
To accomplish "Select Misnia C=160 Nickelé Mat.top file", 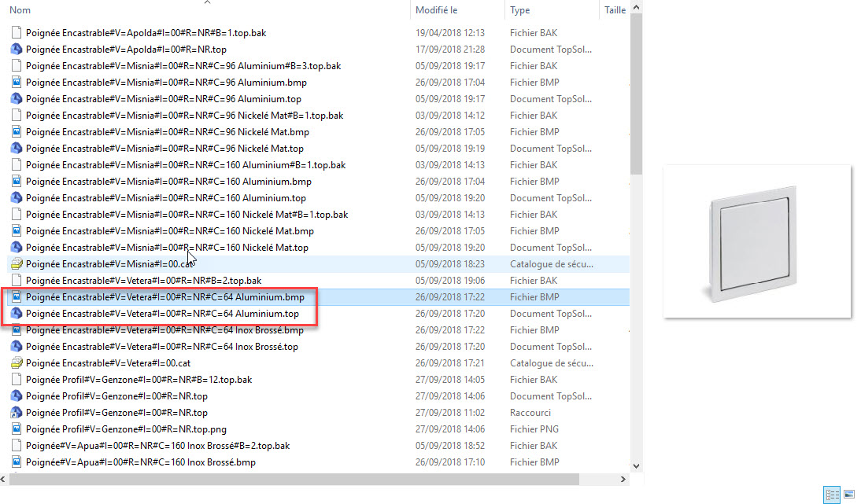I will (x=167, y=248).
